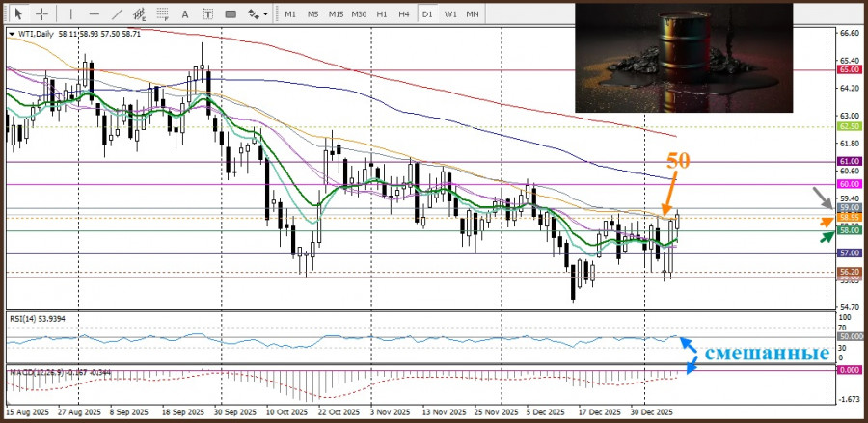Screen dimensions: 868x423
Task: Select the Trendline drawing tool
Action: click(x=119, y=14)
